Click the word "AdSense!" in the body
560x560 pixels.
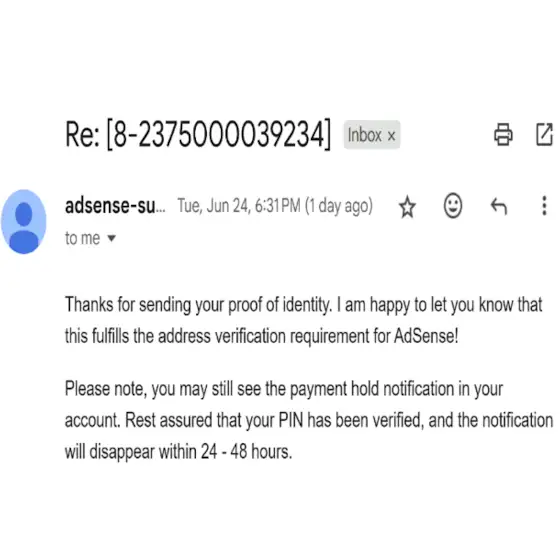(426, 336)
